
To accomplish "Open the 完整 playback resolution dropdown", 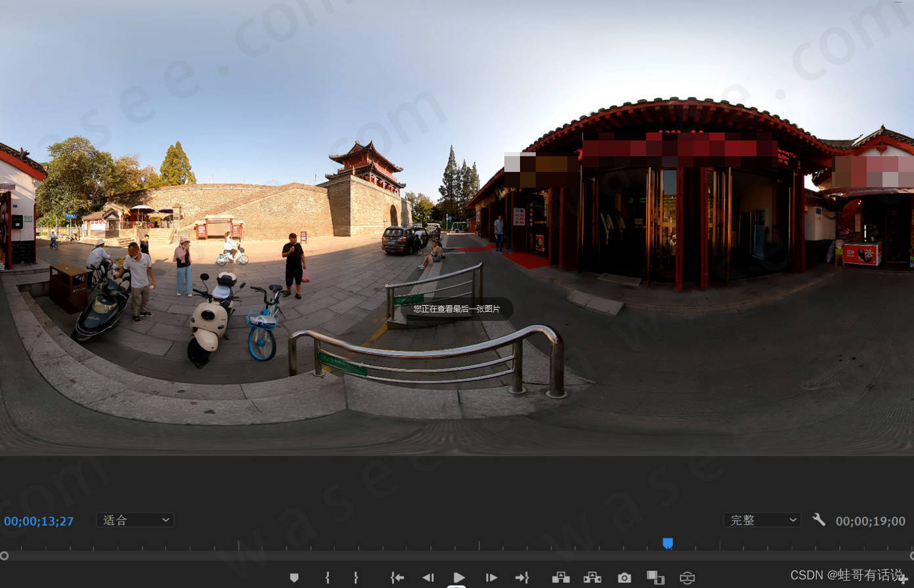I will point(762,520).
